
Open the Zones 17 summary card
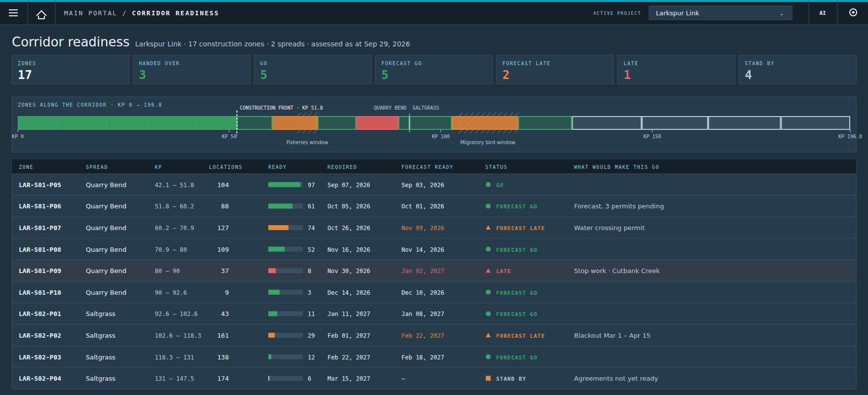[71, 70]
